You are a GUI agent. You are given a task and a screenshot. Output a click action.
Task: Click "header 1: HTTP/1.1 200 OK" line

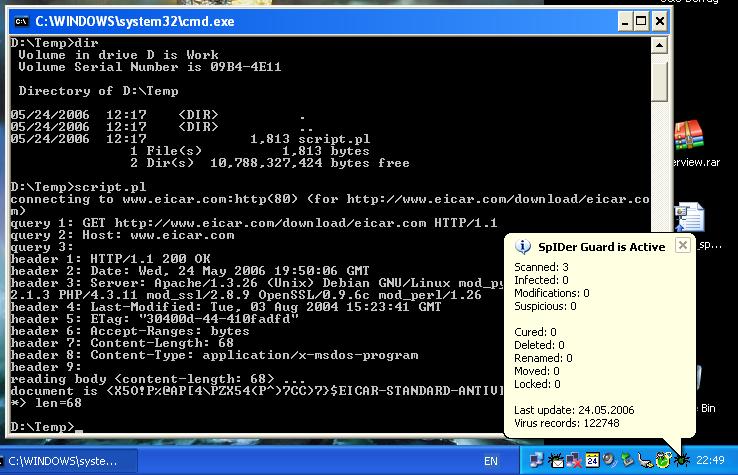(x=110, y=259)
